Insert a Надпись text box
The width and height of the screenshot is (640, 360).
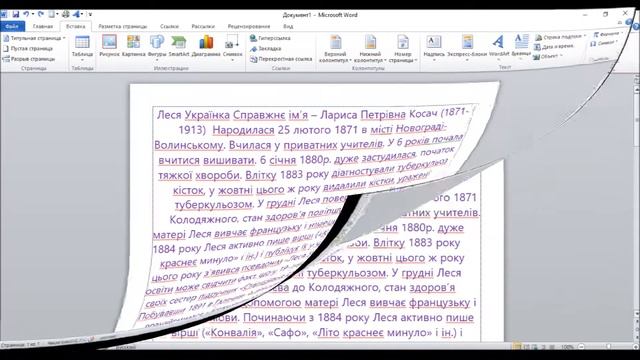[x=434, y=47]
